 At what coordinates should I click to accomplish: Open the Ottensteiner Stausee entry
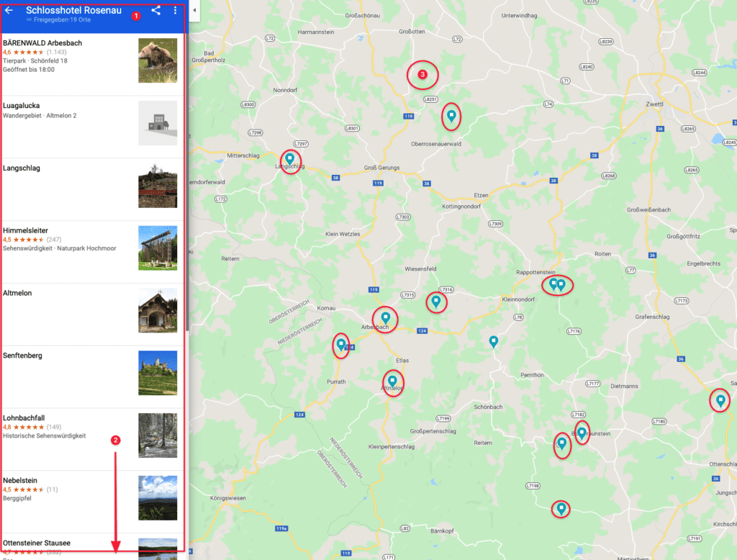[x=93, y=546]
